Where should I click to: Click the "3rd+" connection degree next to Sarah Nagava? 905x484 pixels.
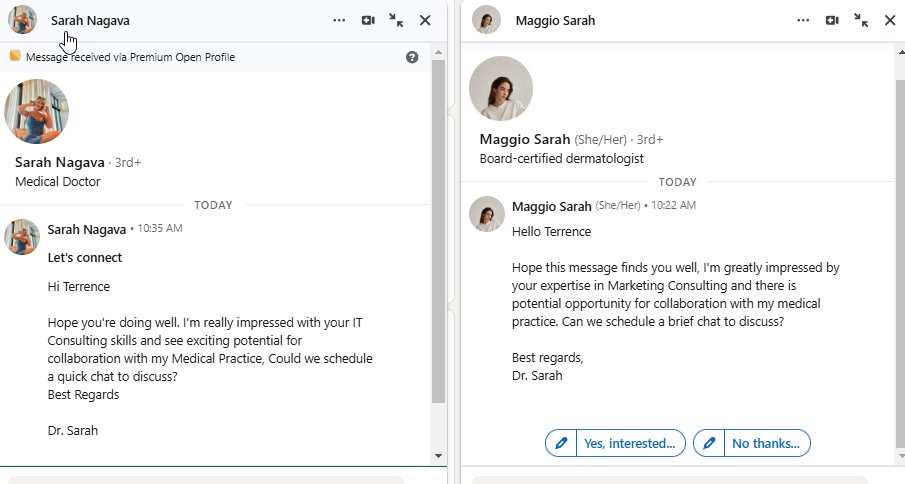pos(128,163)
